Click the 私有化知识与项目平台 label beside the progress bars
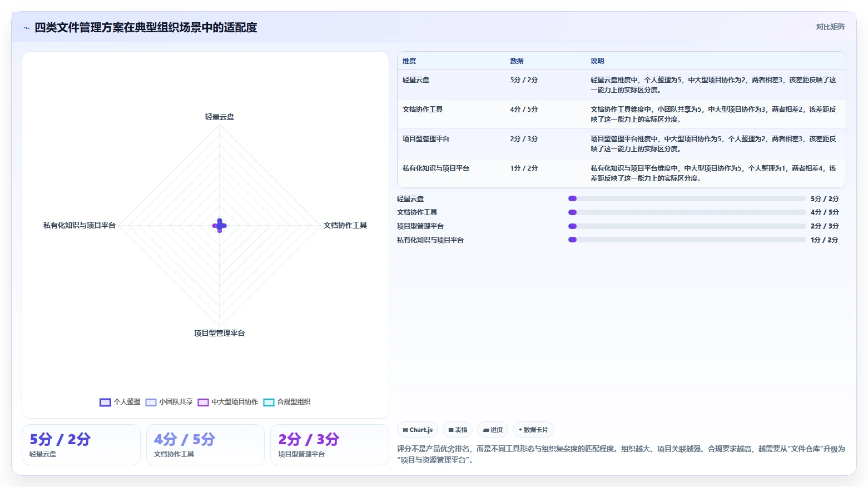The height and width of the screenshot is (487, 868). tap(430, 240)
